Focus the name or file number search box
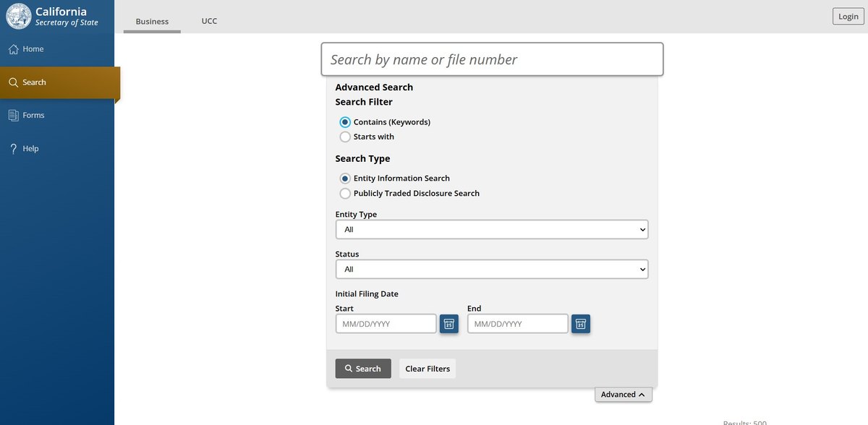The image size is (868, 425). coord(492,59)
